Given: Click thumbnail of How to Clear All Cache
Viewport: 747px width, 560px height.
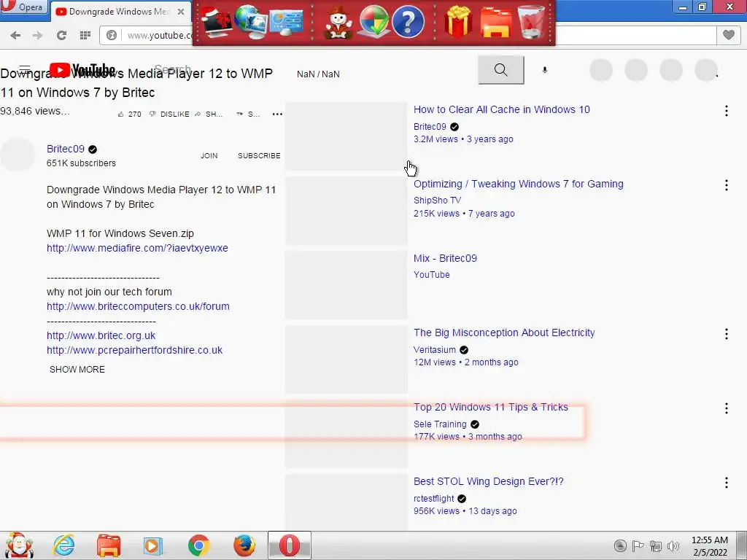Looking at the screenshot, I should [x=347, y=136].
